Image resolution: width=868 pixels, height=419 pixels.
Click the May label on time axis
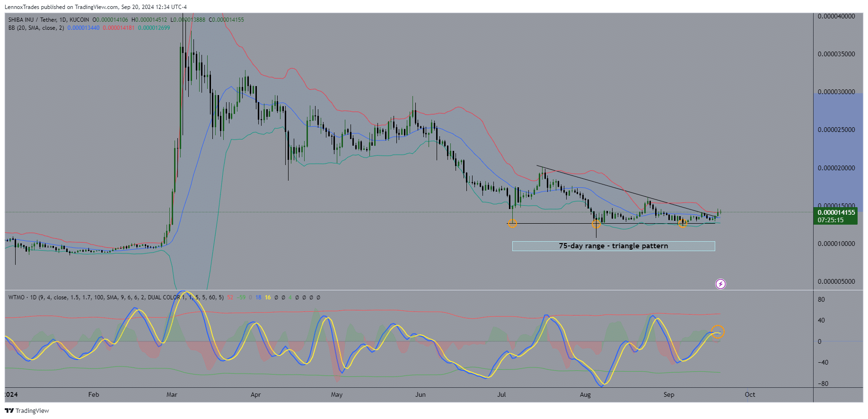point(337,394)
